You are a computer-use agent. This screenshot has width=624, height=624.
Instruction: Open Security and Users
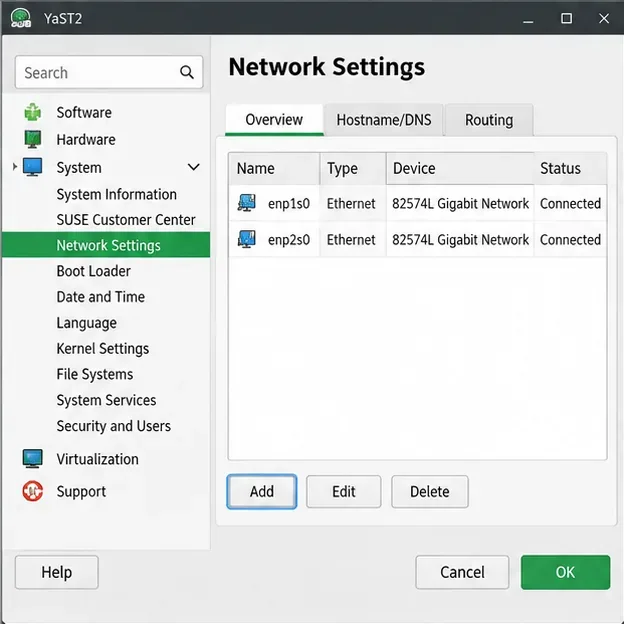pyautogui.click(x=113, y=426)
